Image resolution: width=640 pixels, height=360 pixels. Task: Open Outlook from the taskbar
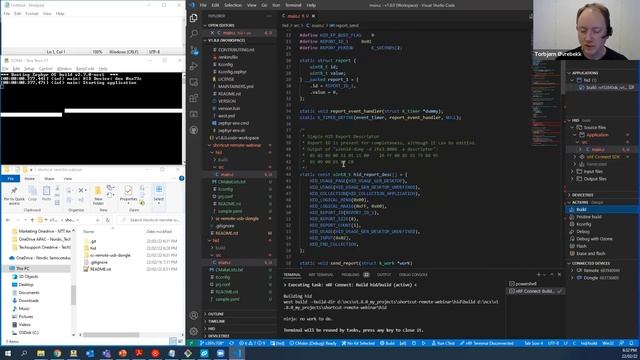click(90, 353)
